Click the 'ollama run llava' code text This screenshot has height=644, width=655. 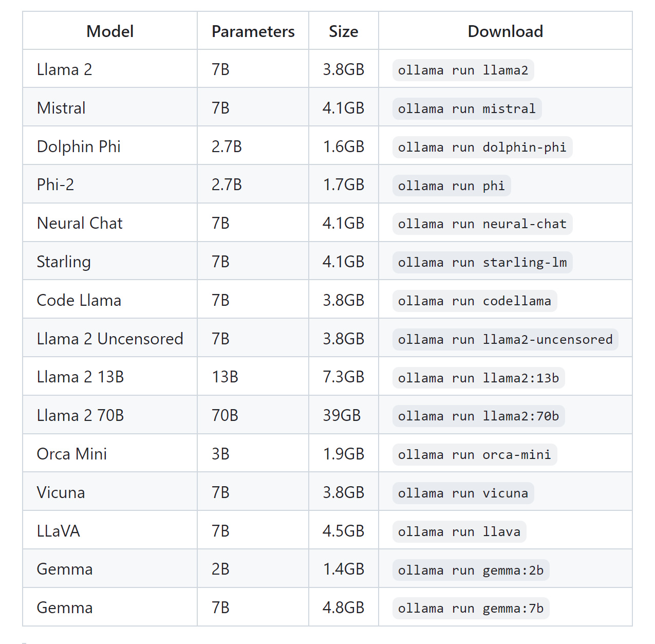[x=459, y=532]
